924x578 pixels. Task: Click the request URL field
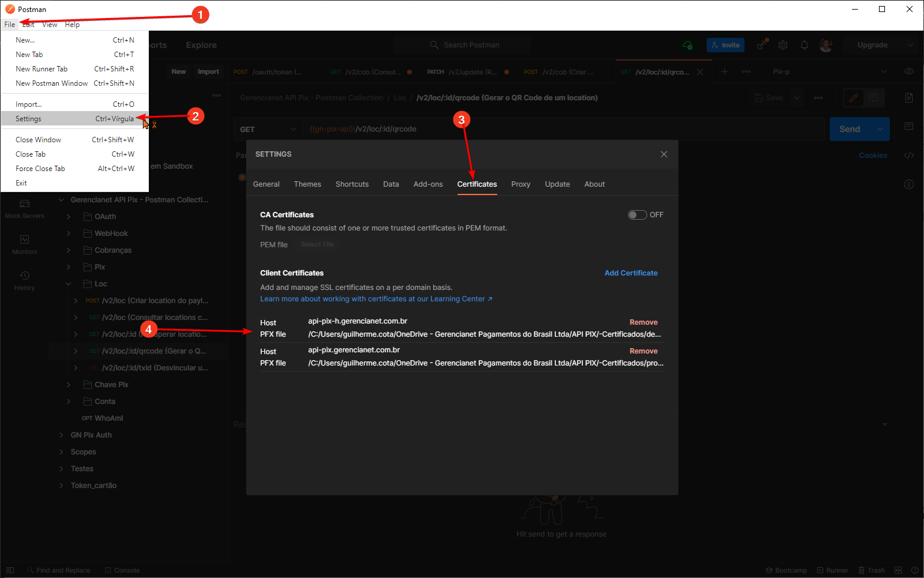[563, 129]
